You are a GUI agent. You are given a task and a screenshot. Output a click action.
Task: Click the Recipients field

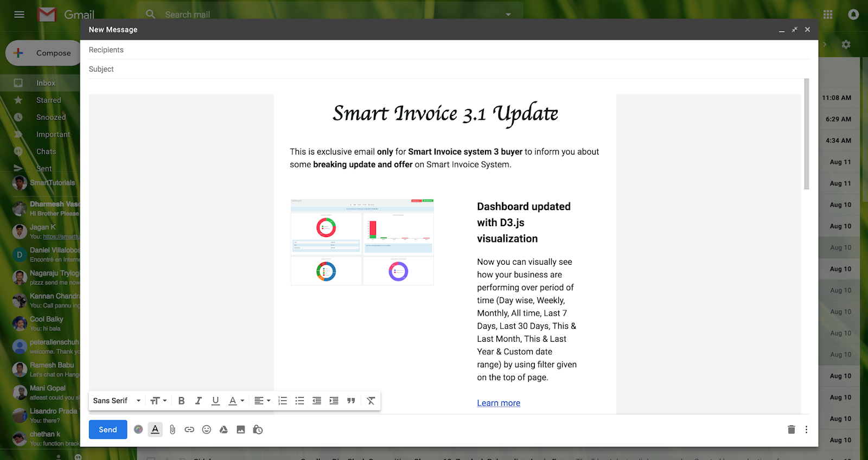pos(449,50)
